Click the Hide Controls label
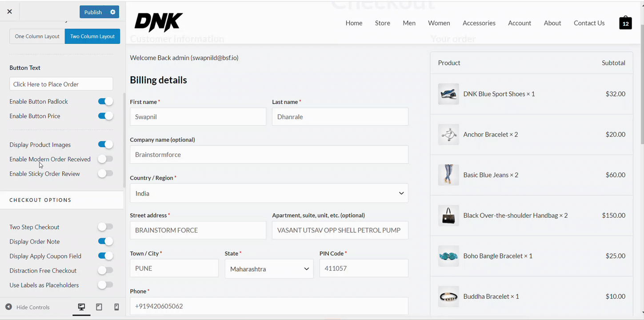The width and height of the screenshot is (644, 320). click(33, 307)
